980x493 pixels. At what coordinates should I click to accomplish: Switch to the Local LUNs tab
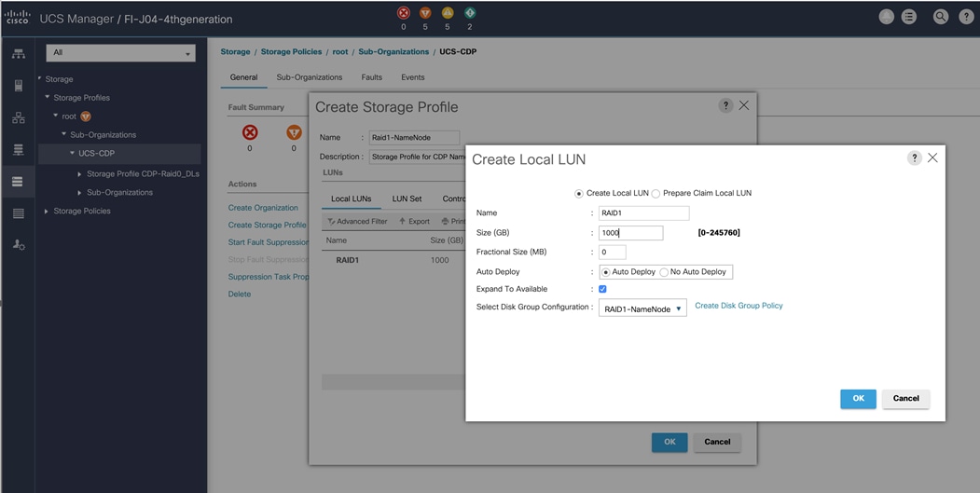coord(352,199)
